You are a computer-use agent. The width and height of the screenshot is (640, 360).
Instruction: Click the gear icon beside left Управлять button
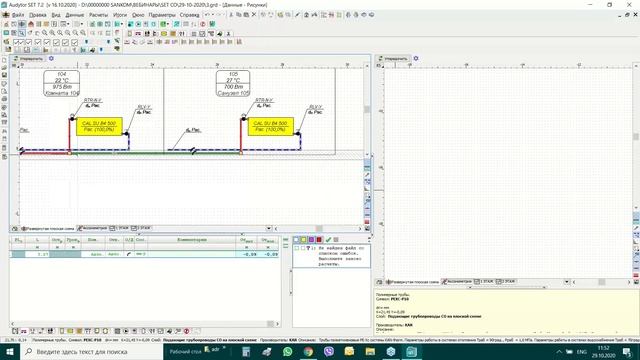(51, 58)
